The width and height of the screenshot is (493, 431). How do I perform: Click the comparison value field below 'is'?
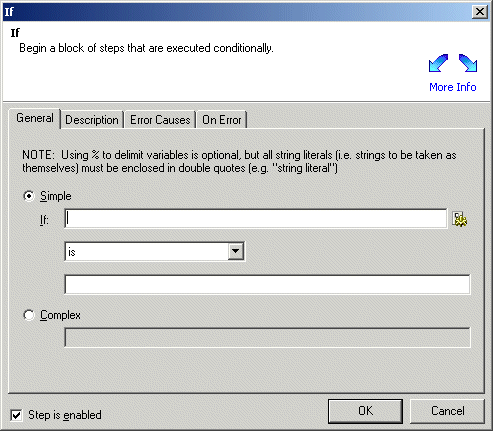[267, 284]
